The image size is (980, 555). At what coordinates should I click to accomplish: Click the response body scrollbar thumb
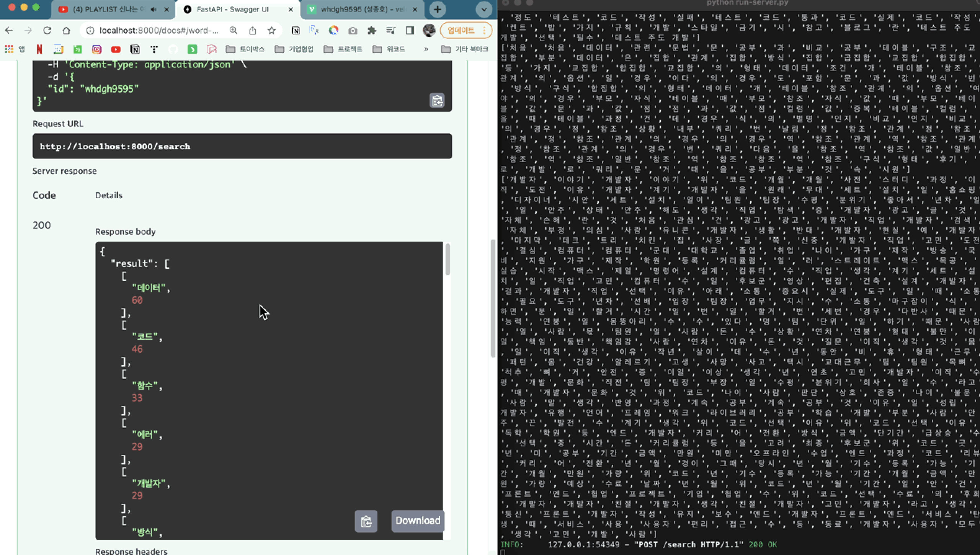click(x=448, y=259)
